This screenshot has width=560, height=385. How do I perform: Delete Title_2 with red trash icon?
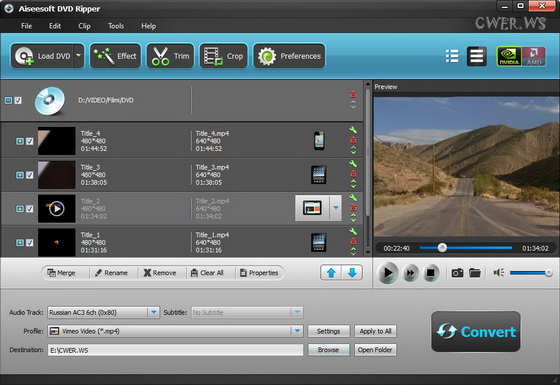pyautogui.click(x=353, y=208)
